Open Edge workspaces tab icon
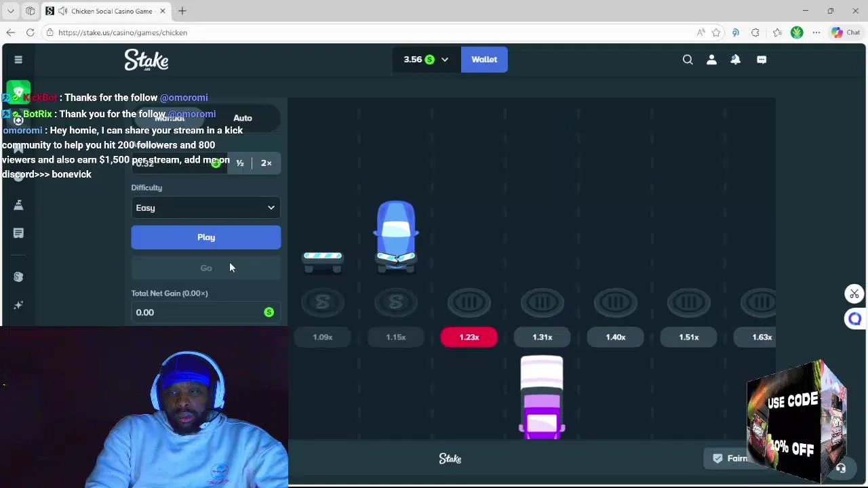Screen dimensions: 868x488 point(31,11)
